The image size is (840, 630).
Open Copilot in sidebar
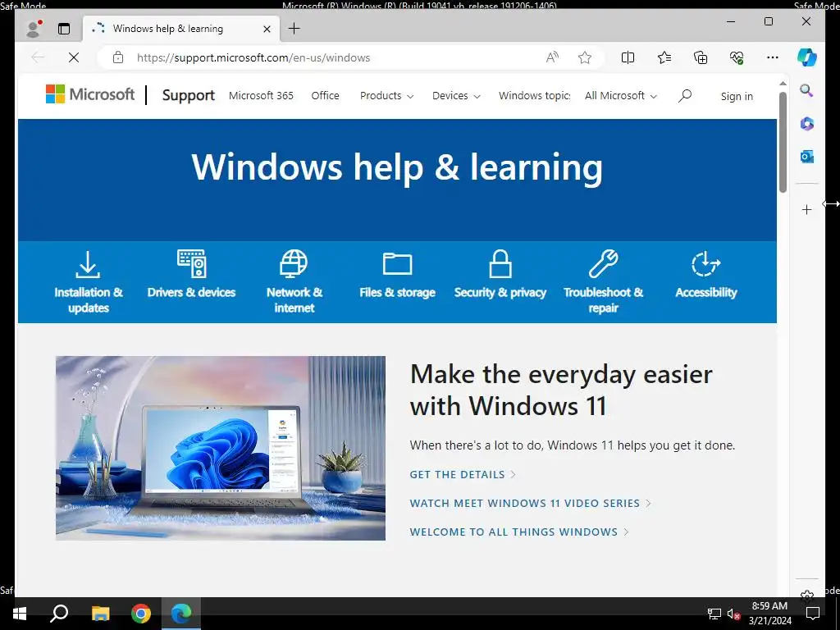pyautogui.click(x=807, y=57)
